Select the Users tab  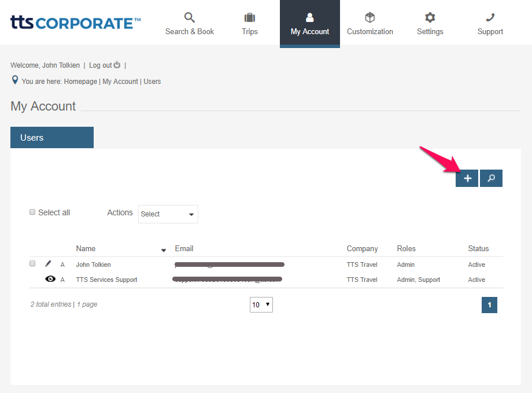pos(52,138)
